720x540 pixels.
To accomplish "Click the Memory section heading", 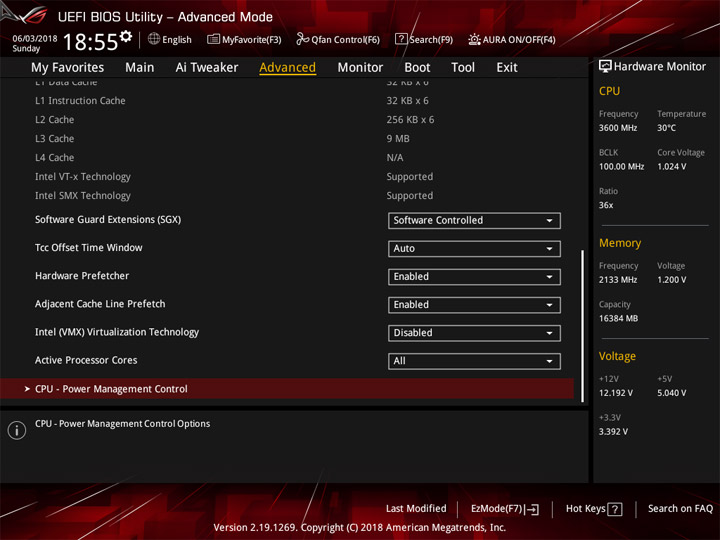I will [620, 243].
